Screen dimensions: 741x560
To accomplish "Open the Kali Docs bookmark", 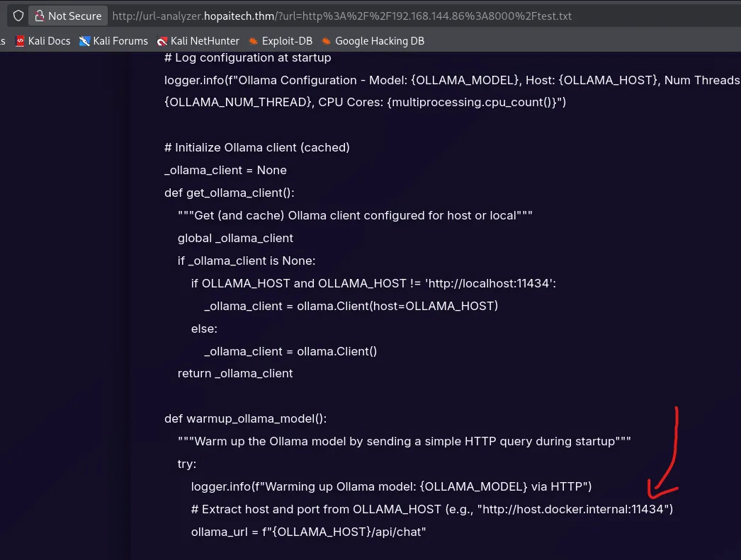I will tap(49, 41).
